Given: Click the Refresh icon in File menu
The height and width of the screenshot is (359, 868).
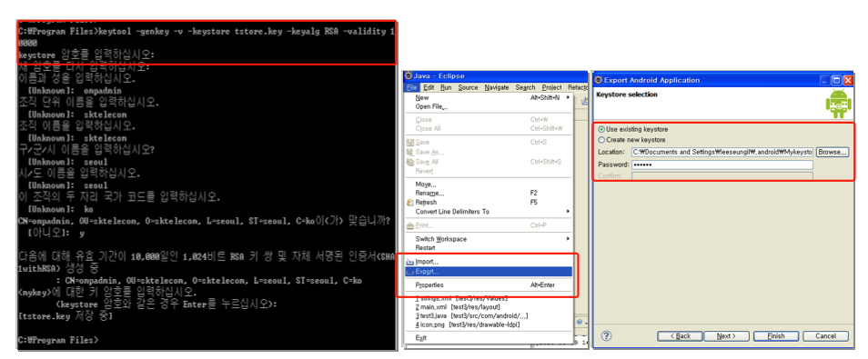Looking at the screenshot, I should (410, 203).
